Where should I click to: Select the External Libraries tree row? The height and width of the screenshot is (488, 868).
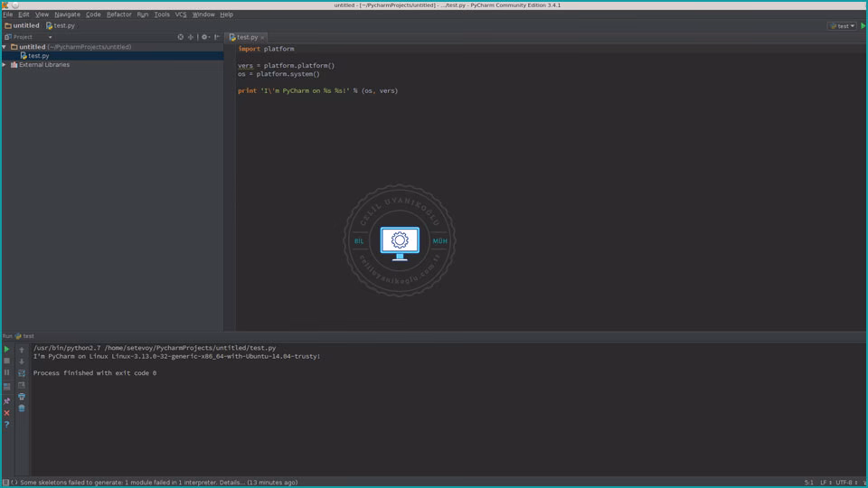[113, 65]
